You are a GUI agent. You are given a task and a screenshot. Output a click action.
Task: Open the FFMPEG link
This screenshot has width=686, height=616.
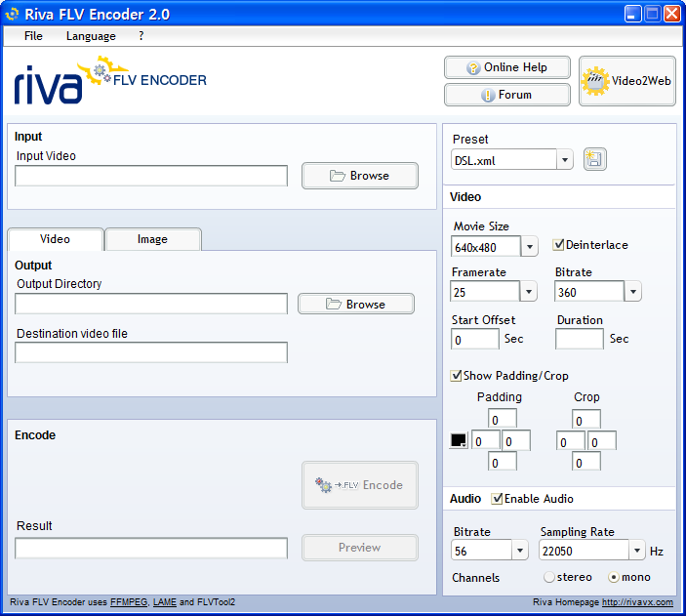click(x=129, y=602)
